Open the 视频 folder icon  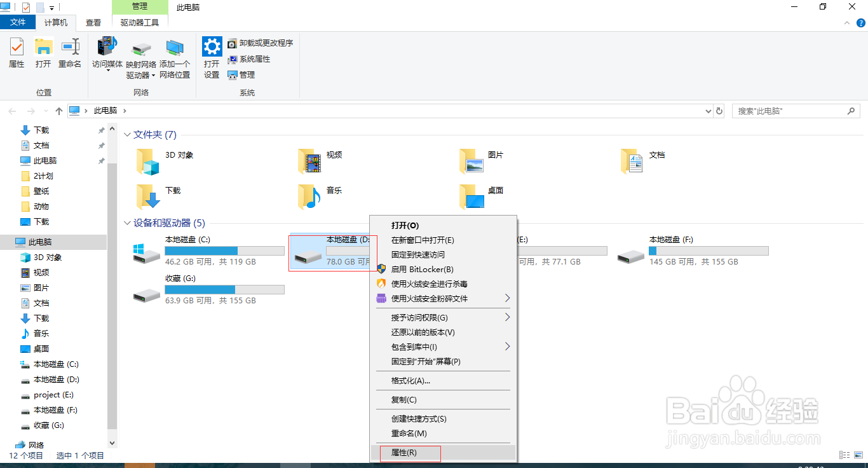click(x=309, y=162)
